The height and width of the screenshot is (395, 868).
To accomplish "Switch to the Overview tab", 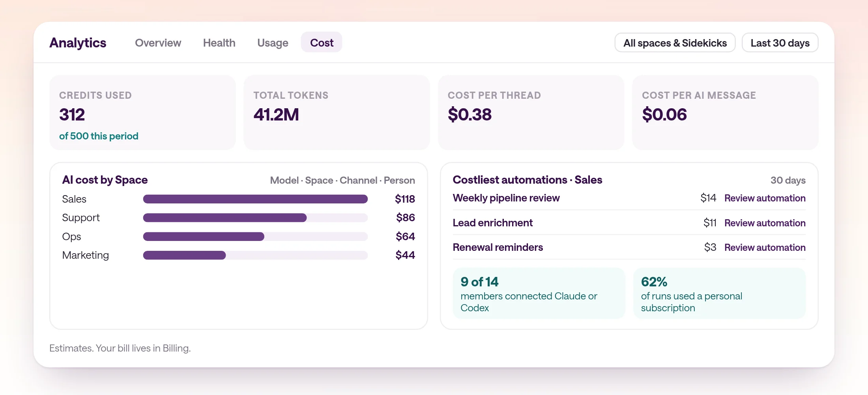I will 158,43.
